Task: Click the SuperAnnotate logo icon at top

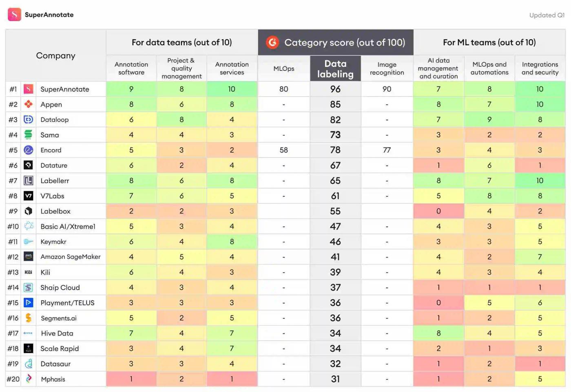Action: (x=14, y=14)
